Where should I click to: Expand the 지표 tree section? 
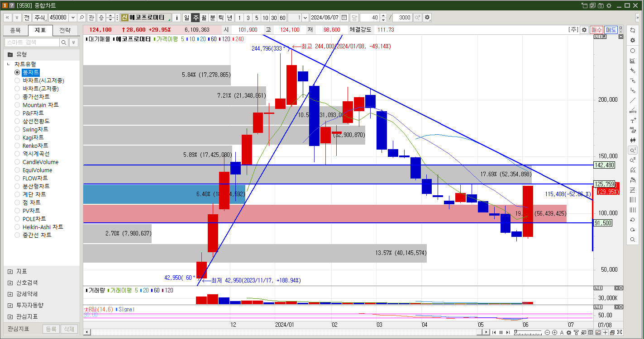(x=10, y=272)
